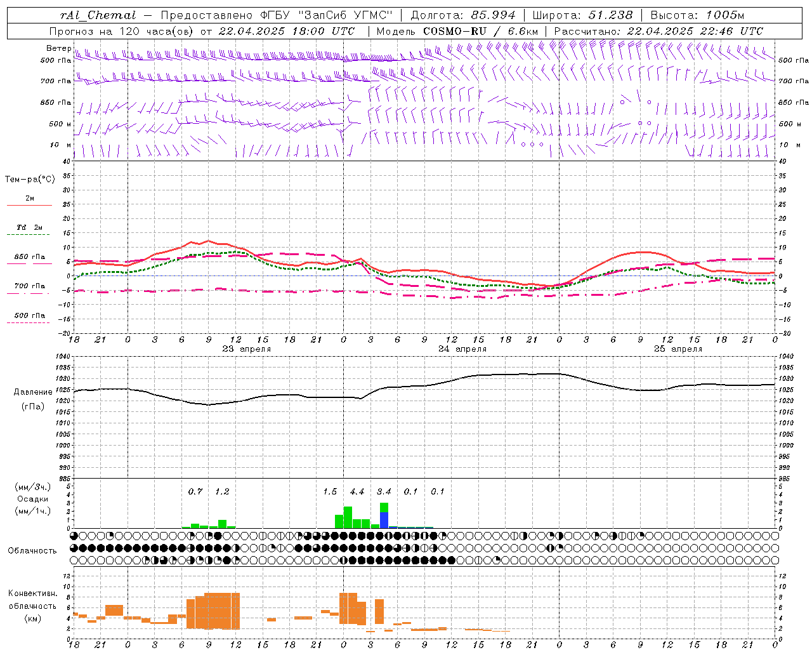Viewport: 812px width, 650px height.
Task: Select the text Предоставлено ФГБУ "ЗапСиб УГМС"
Action: (277, 15)
